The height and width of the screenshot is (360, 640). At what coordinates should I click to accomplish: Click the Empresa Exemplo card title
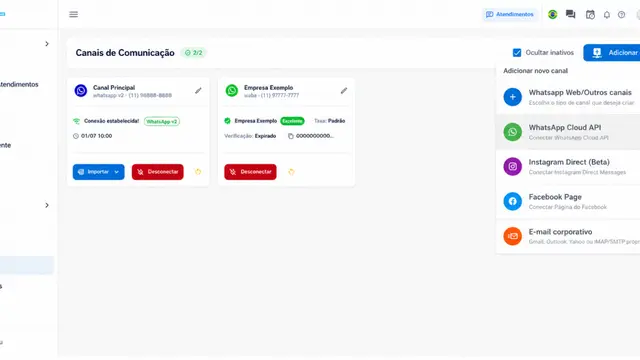(269, 87)
